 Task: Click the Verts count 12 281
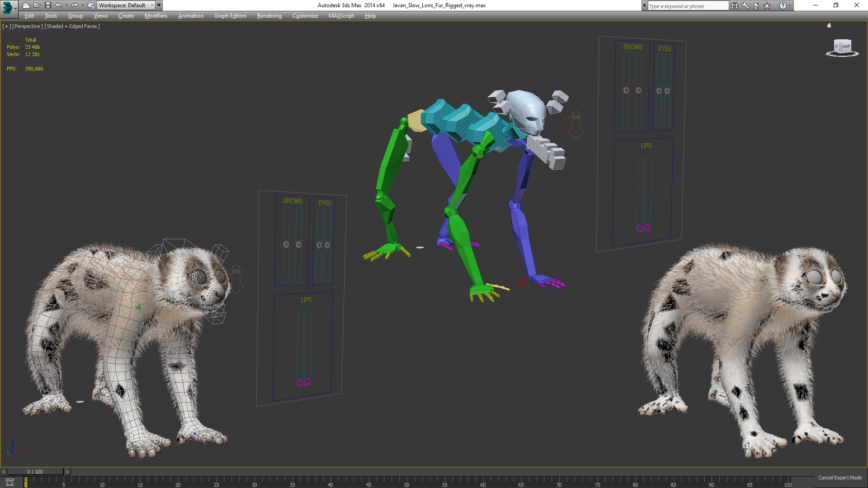[x=33, y=54]
